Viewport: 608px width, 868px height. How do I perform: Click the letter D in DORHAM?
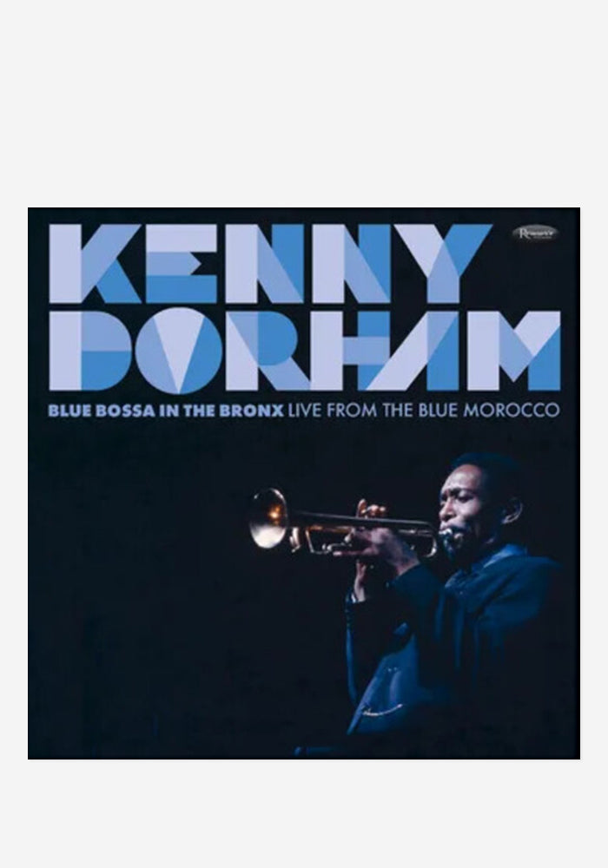(90, 350)
